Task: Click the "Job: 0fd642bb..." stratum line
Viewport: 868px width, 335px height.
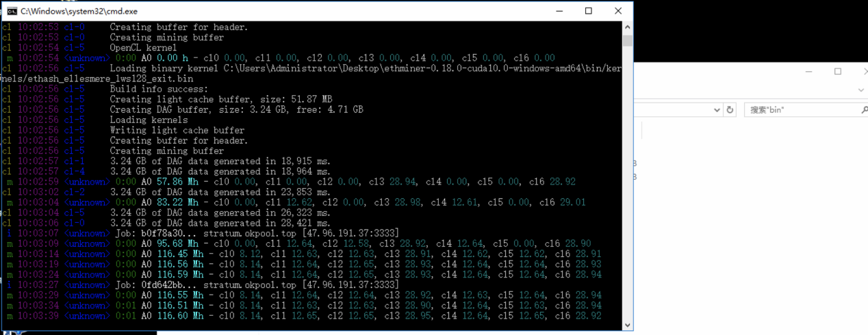Action: [257, 284]
